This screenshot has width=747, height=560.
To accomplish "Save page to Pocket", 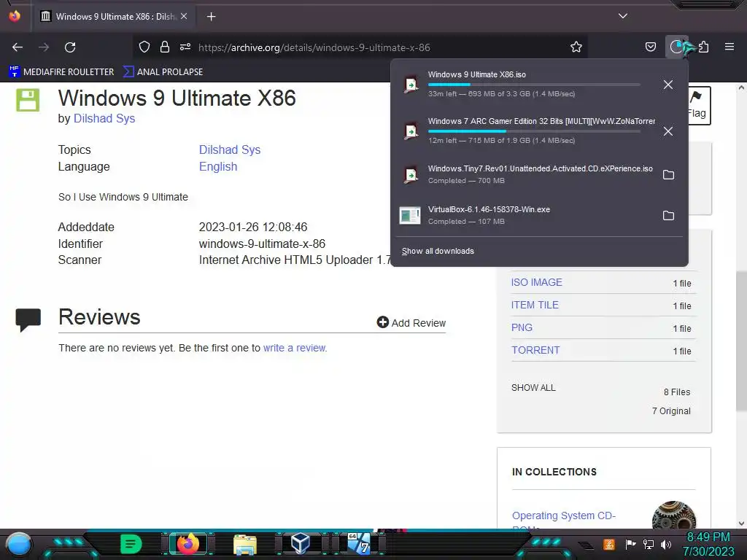I will tap(650, 47).
